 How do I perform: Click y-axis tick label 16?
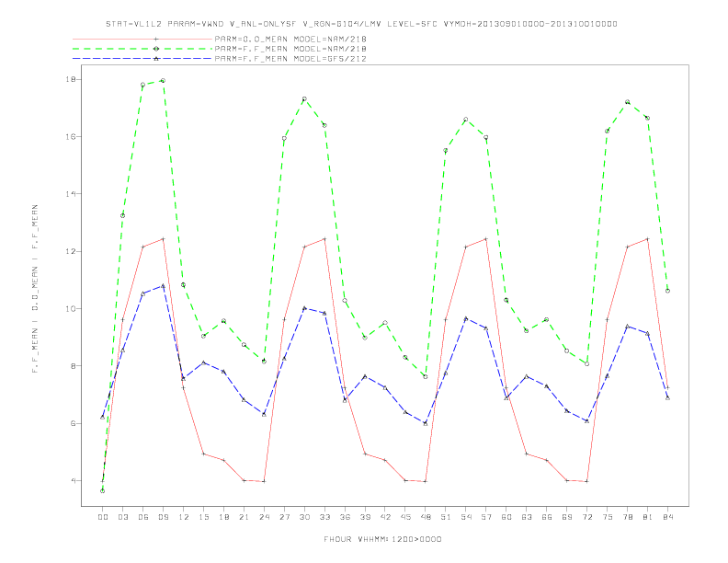pyautogui.click(x=71, y=136)
